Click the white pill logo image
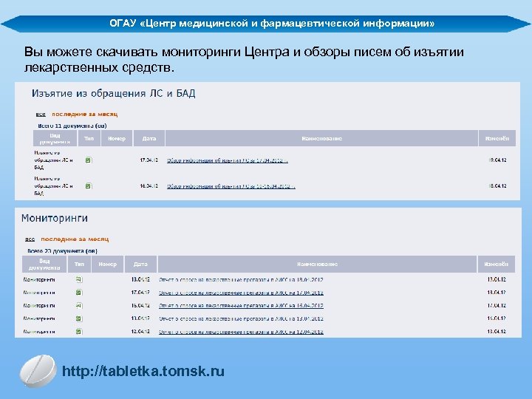 pyautogui.click(x=38, y=371)
